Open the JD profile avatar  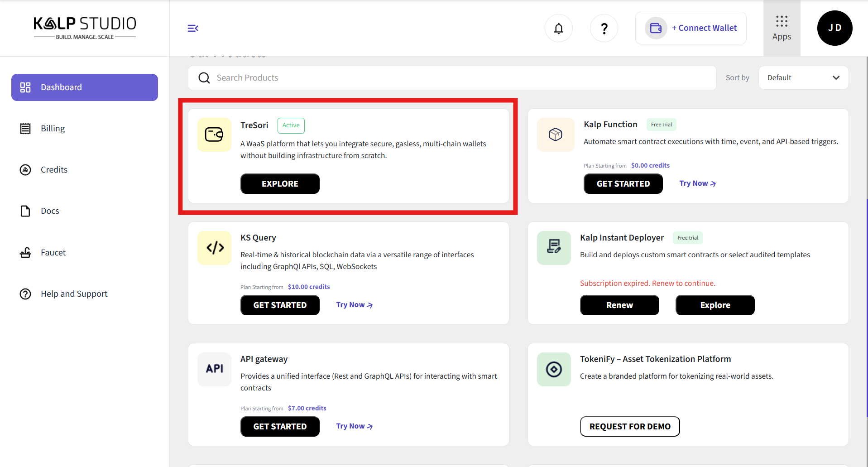(x=834, y=28)
